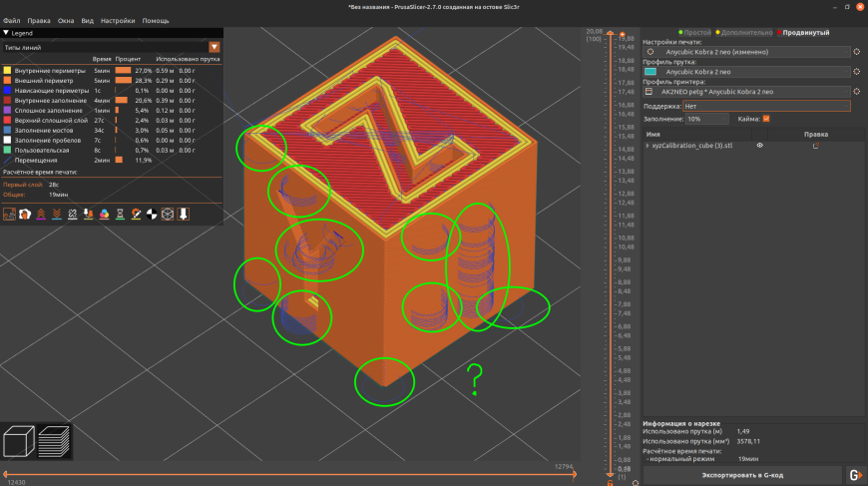
Task: Open print settings gear for Anycubic Kobra 2 neo (изменено)
Action: [x=856, y=51]
